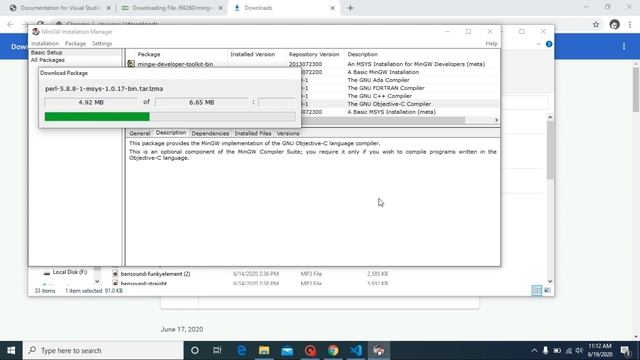Image resolution: width=640 pixels, height=360 pixels.
Task: Close the Downloads browser tab
Action: tap(332, 8)
